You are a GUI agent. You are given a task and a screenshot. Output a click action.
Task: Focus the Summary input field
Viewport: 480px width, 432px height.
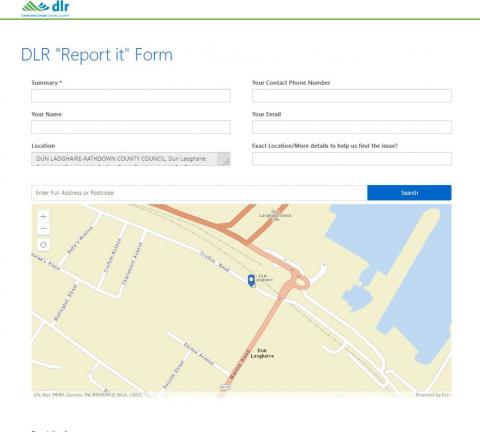coord(131,96)
